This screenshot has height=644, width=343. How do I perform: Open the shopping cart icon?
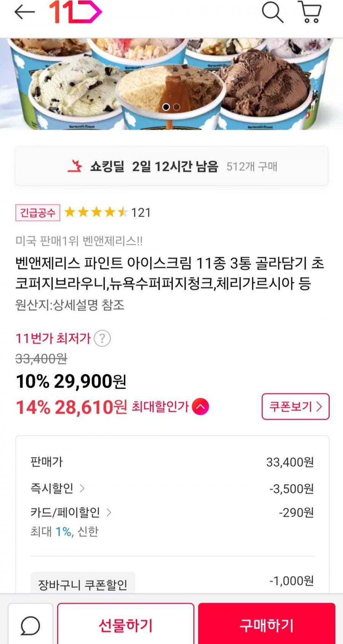[x=310, y=12]
